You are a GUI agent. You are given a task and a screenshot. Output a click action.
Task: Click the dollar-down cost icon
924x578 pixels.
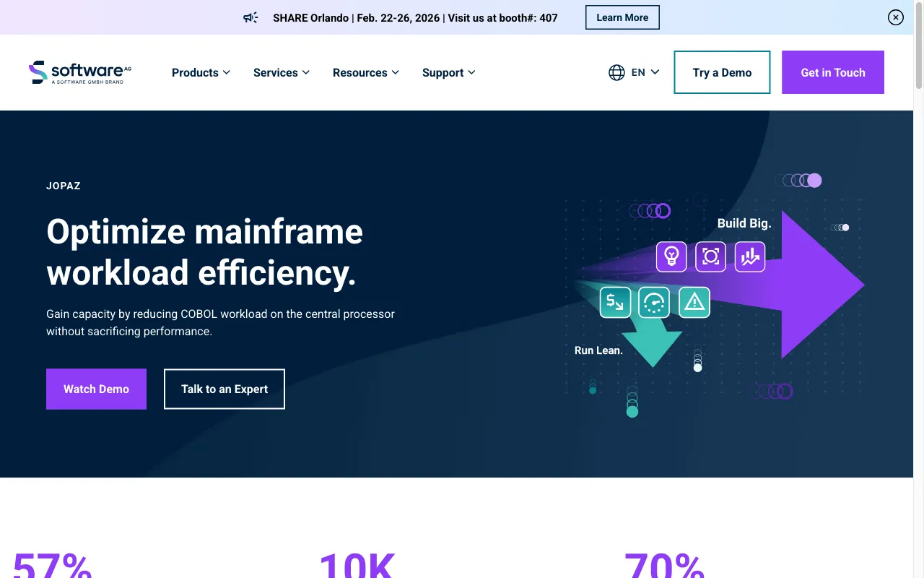point(615,302)
